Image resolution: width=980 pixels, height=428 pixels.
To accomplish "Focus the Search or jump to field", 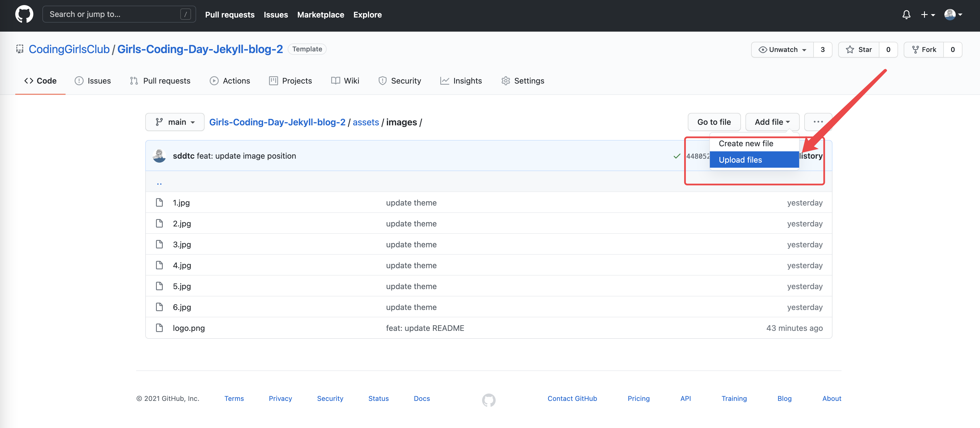I will (x=114, y=14).
